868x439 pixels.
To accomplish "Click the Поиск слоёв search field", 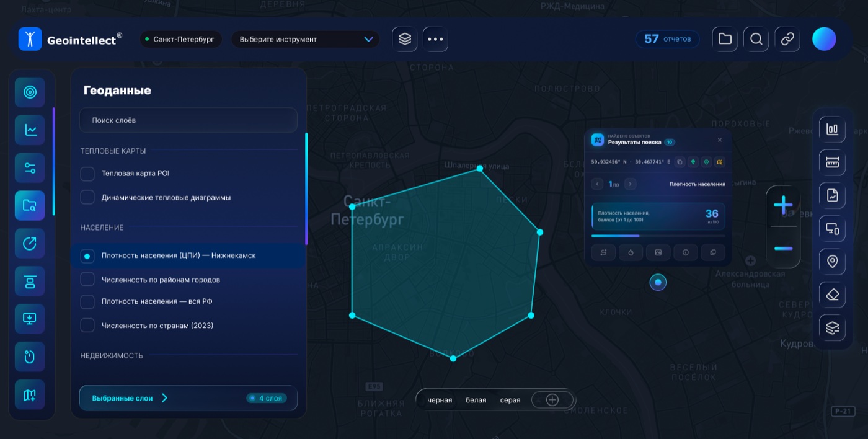I will (x=188, y=120).
